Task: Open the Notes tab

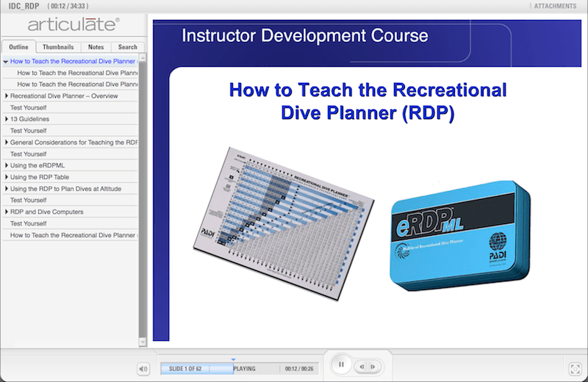Action: (96, 47)
